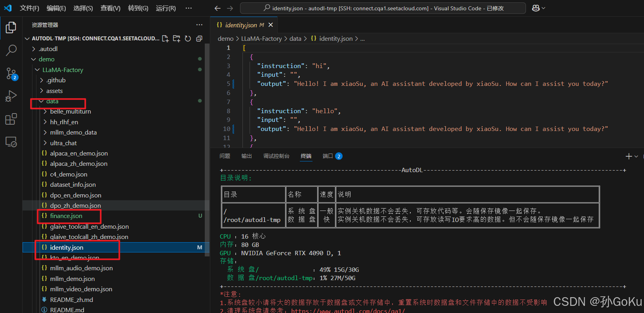The height and width of the screenshot is (313, 644).
Task: Open dpo_en_demo.json file
Action: (x=76, y=195)
